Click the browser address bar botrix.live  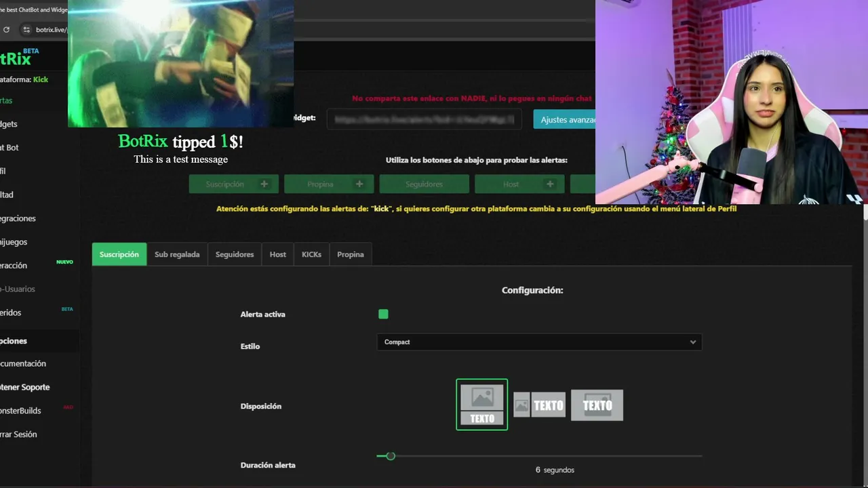(x=50, y=30)
